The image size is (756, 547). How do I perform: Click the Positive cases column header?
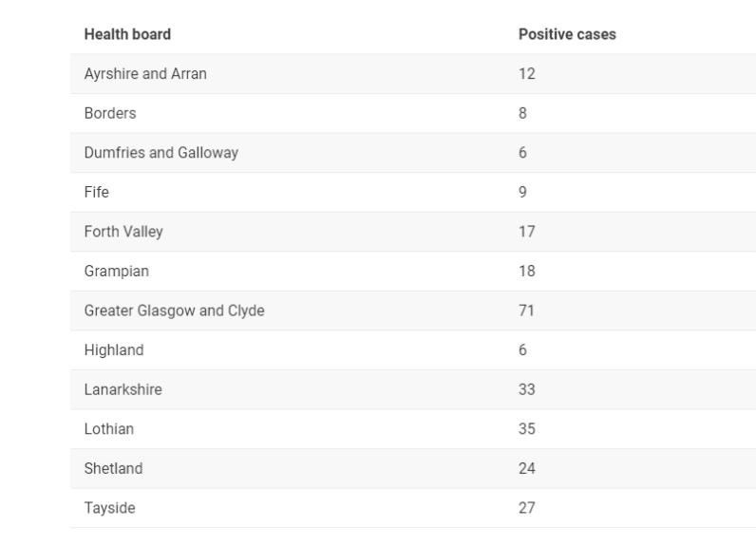click(x=567, y=34)
